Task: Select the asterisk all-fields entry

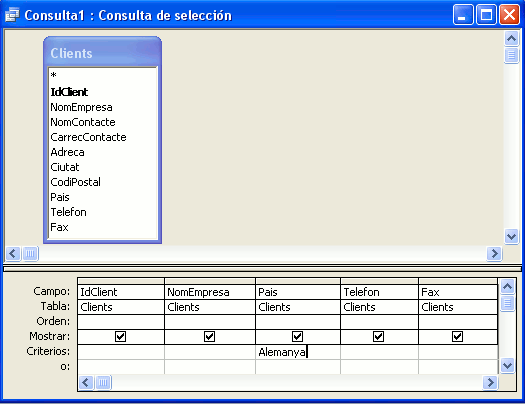Action: [54, 76]
